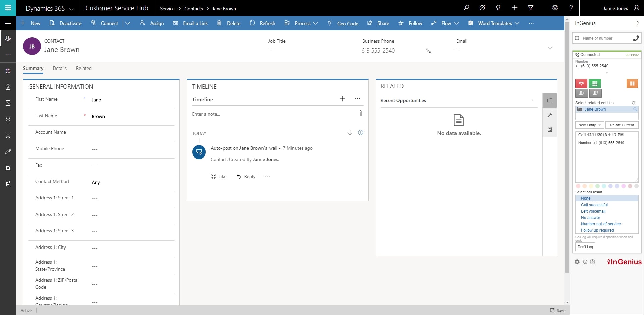The image size is (644, 315).
Task: Click the dial phone icon beside number field
Action: 636,38
